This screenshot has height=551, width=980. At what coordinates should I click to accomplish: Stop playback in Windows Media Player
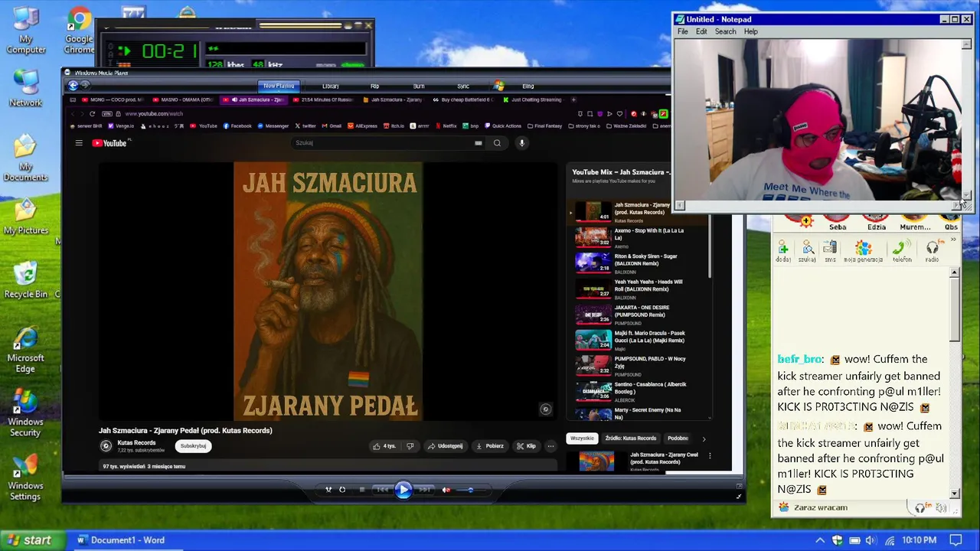(361, 490)
